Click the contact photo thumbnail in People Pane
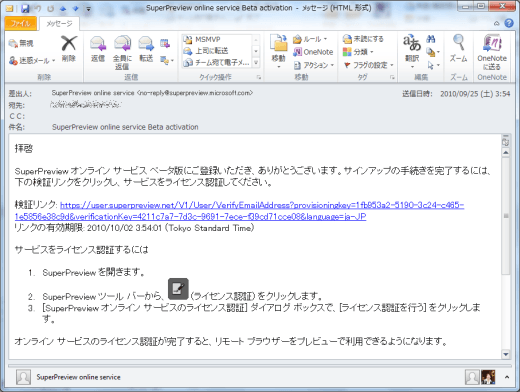520x392 pixels. point(488,377)
